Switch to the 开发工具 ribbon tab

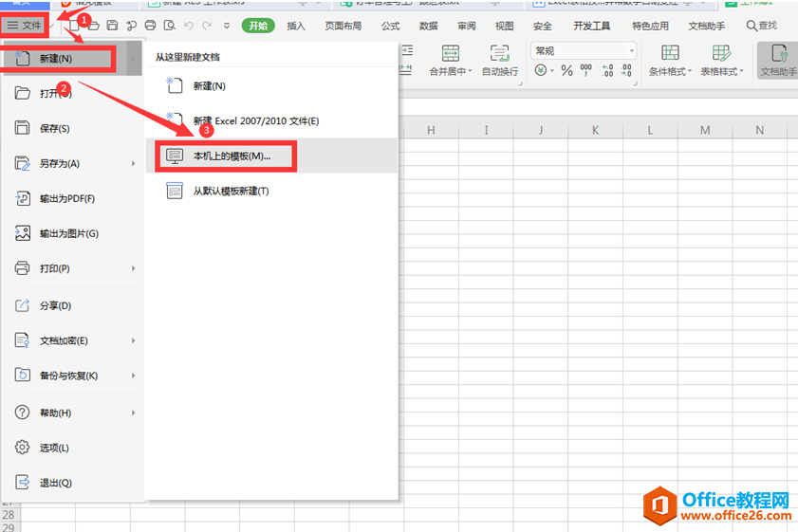coord(592,26)
